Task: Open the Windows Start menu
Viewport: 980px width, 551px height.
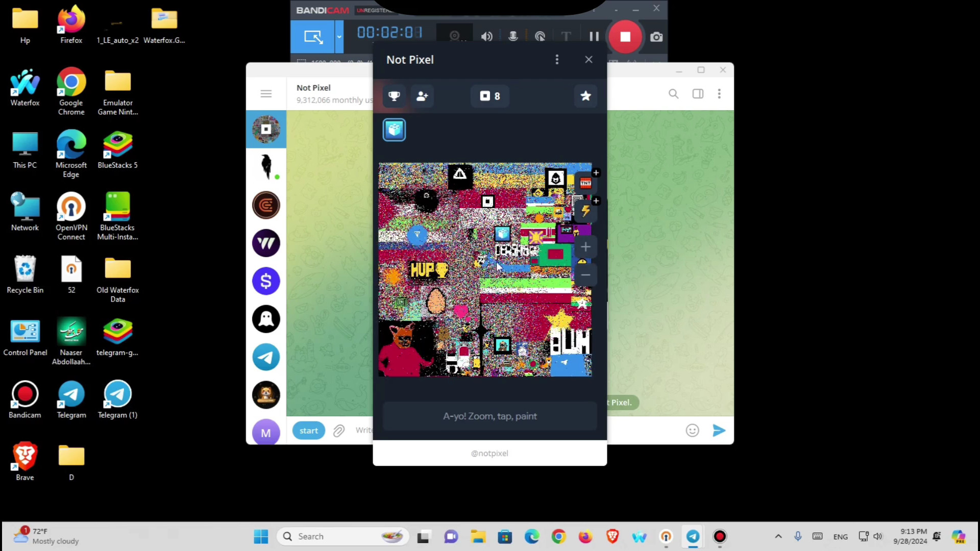Action: [x=261, y=536]
